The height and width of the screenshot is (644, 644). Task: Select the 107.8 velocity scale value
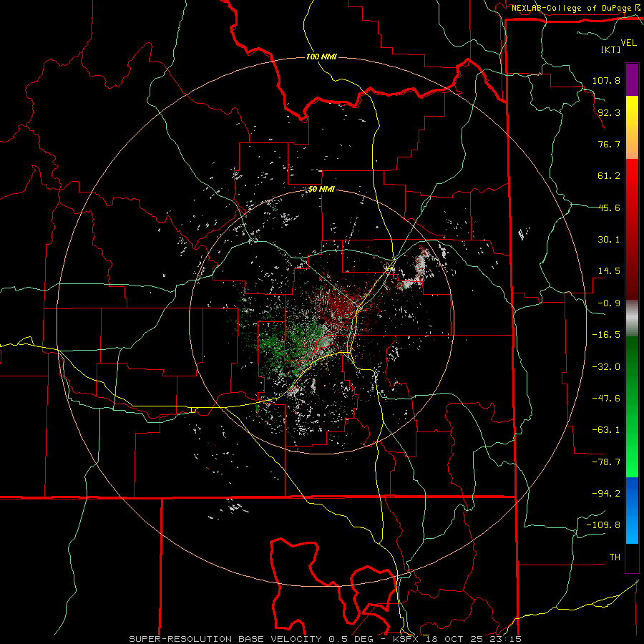[606, 80]
